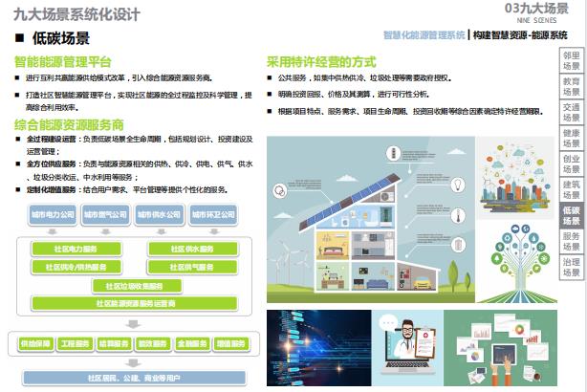
Task: Click the 智慧化能源管理系统 label
Action: (424, 35)
